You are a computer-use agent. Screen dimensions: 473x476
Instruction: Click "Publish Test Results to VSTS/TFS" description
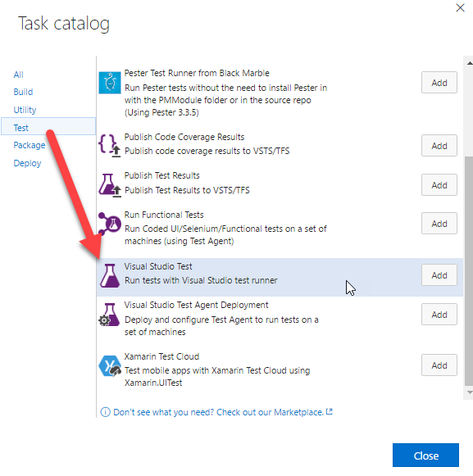187,190
